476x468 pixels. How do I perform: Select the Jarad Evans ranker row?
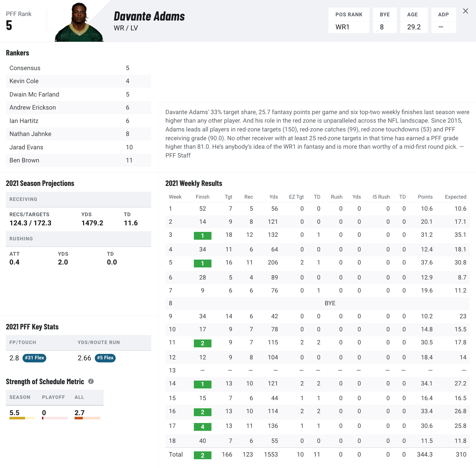pos(79,147)
